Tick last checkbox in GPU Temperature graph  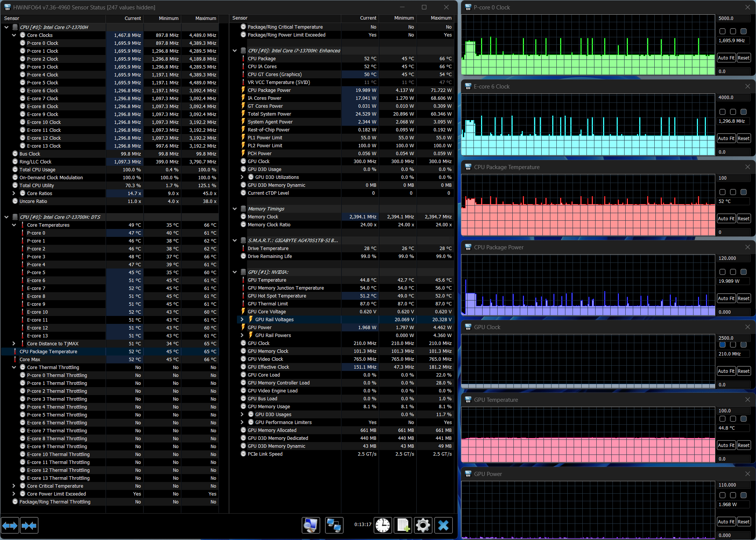click(x=743, y=419)
